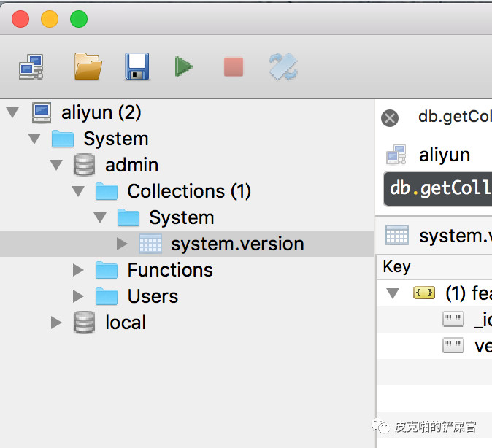Click the system.version table icon in tree
The width and height of the screenshot is (492, 448).
coord(150,244)
